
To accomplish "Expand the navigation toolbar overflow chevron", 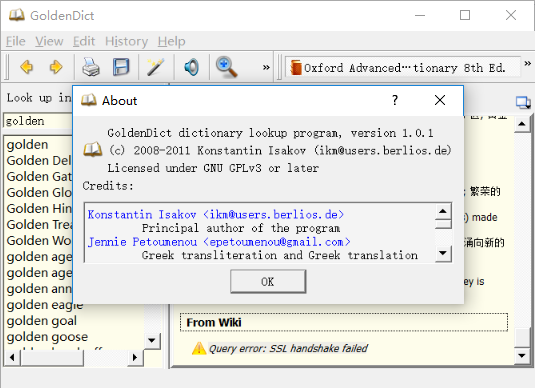I will click(266, 68).
